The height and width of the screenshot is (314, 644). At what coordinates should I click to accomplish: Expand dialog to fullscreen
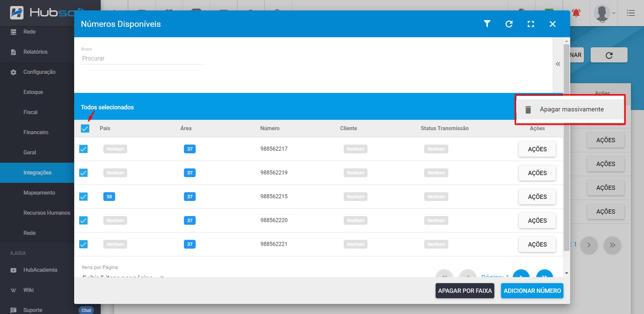[531, 24]
